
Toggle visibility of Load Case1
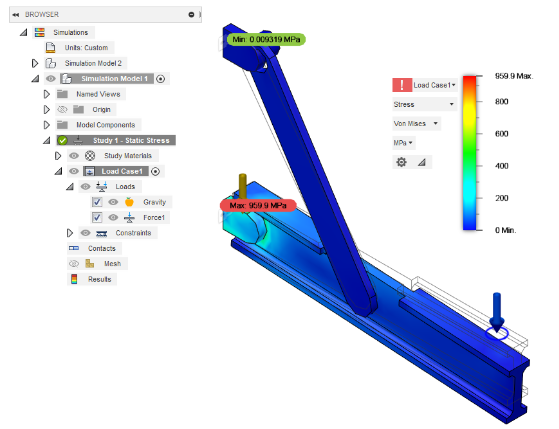pos(74,172)
